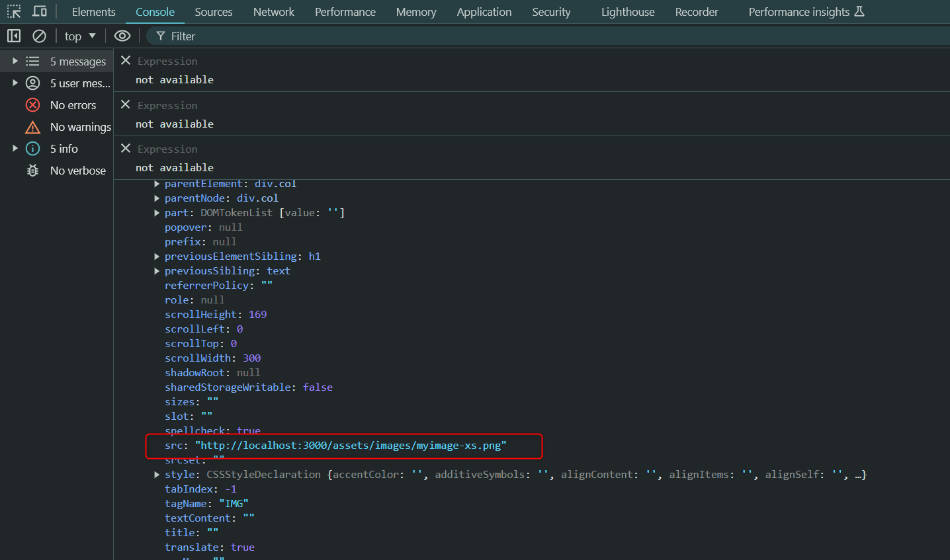Remove the third live expression
This screenshot has width=950, height=560.
click(x=126, y=148)
